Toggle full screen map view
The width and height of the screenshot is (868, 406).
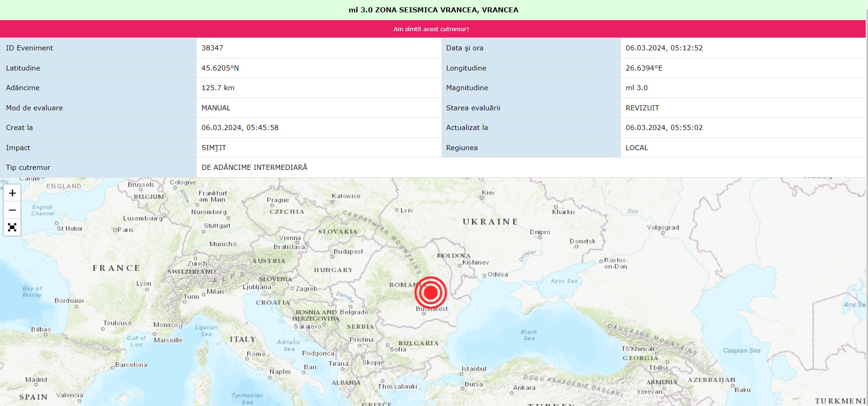(x=12, y=227)
